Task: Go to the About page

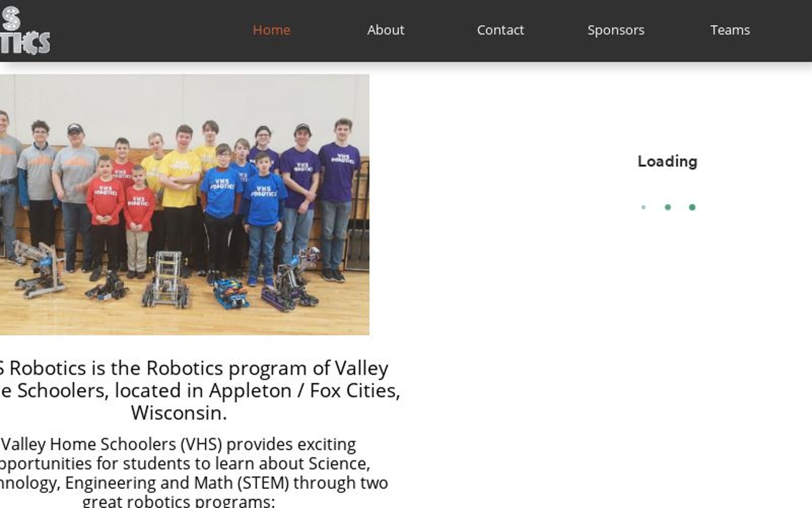Action: point(386,30)
